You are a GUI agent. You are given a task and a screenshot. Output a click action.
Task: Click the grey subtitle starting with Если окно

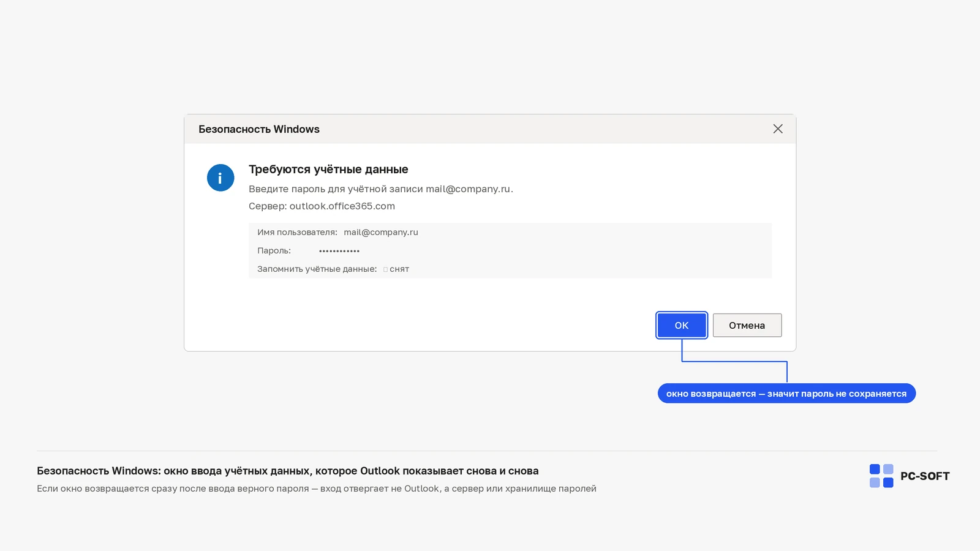317,489
